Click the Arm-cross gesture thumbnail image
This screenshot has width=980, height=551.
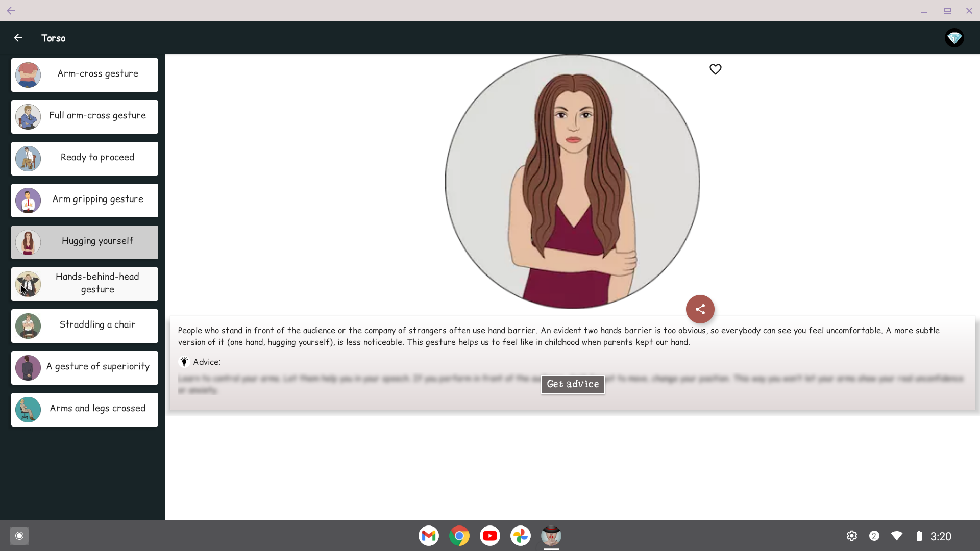point(28,75)
